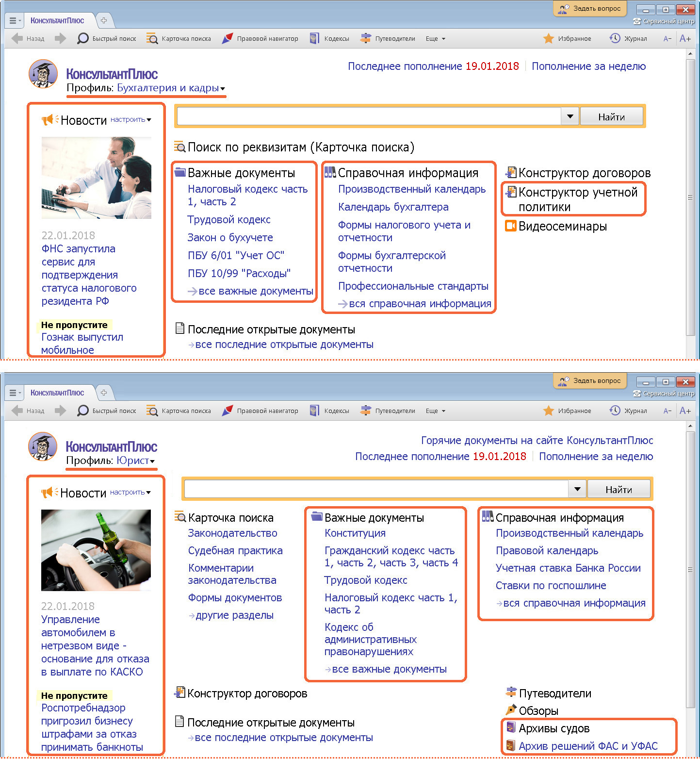Click Найти in the Бухгалтерия-profile window
Viewport: 700px width, 759px height.
point(611,116)
